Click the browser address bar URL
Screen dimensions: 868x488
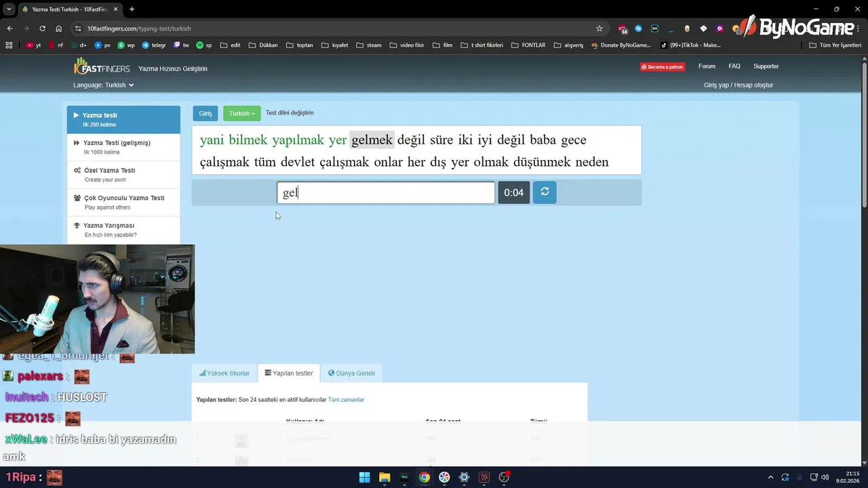pos(140,28)
